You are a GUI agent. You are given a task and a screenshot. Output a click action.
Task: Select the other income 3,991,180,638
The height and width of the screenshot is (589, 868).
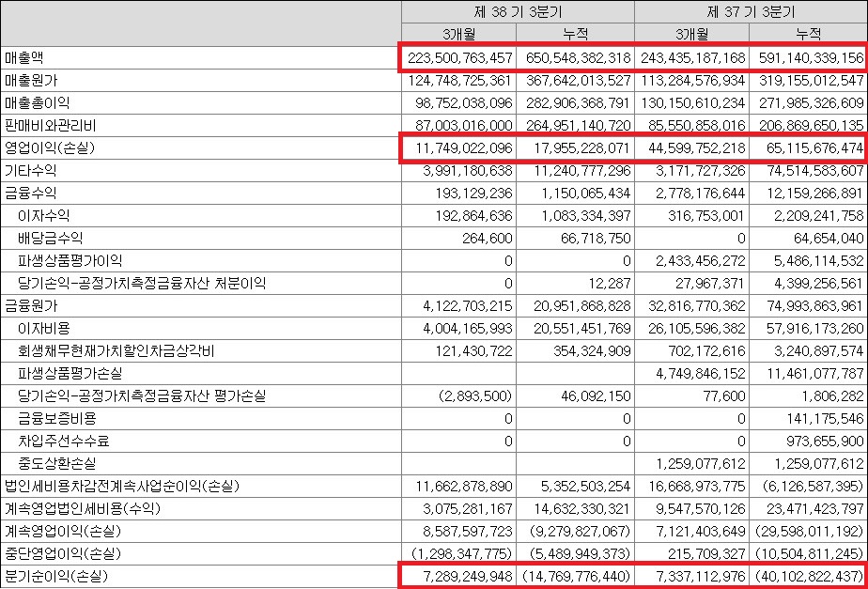tap(467, 171)
